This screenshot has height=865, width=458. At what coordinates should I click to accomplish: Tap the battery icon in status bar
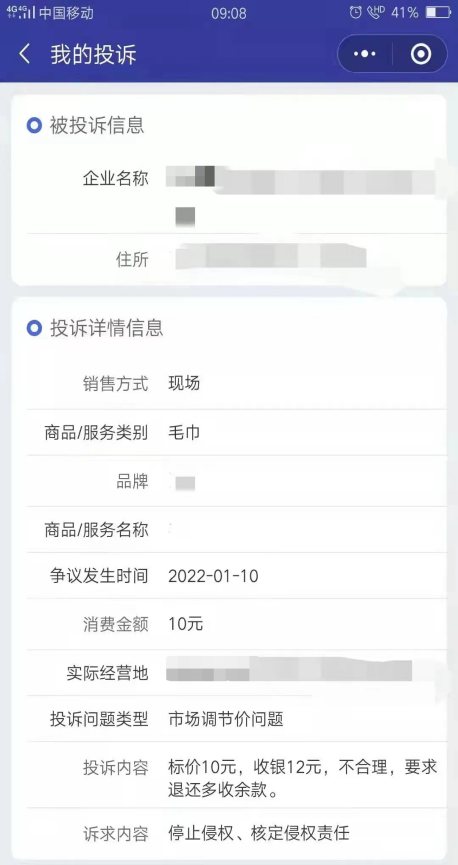pyautogui.click(x=438, y=13)
